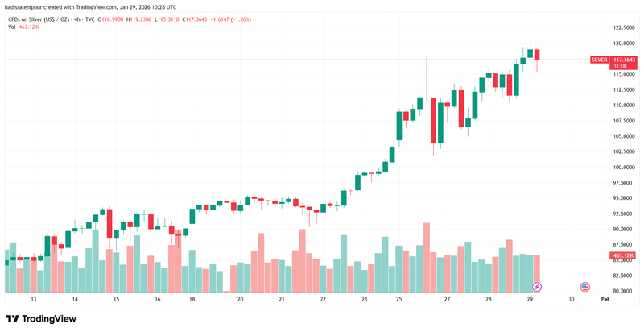Click the Feb label on time axis
The image size is (644, 332).
(x=605, y=299)
